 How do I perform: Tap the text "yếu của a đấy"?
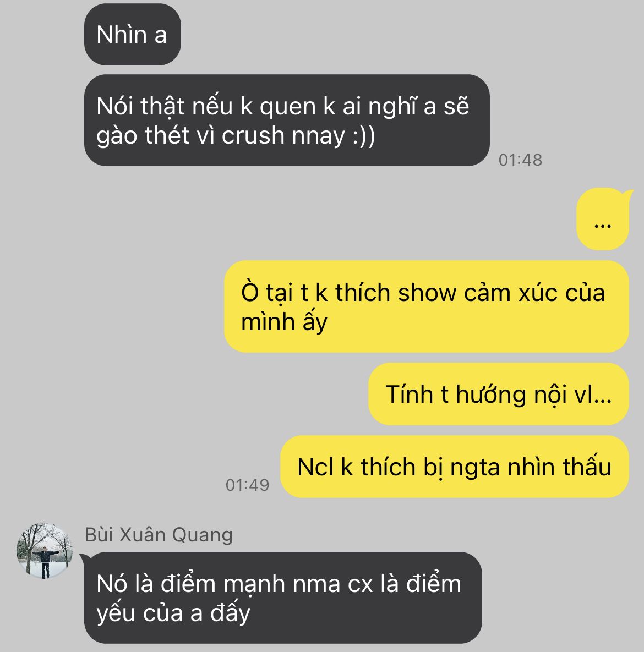click(x=173, y=613)
